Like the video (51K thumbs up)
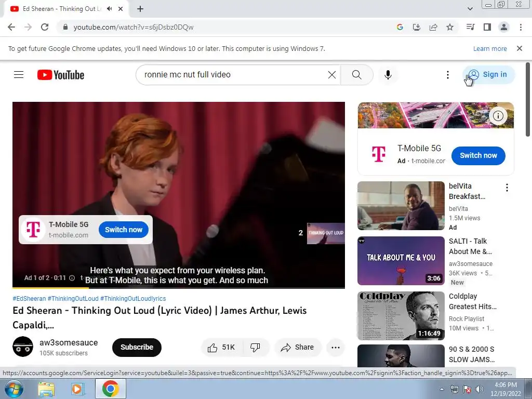 tap(222, 347)
